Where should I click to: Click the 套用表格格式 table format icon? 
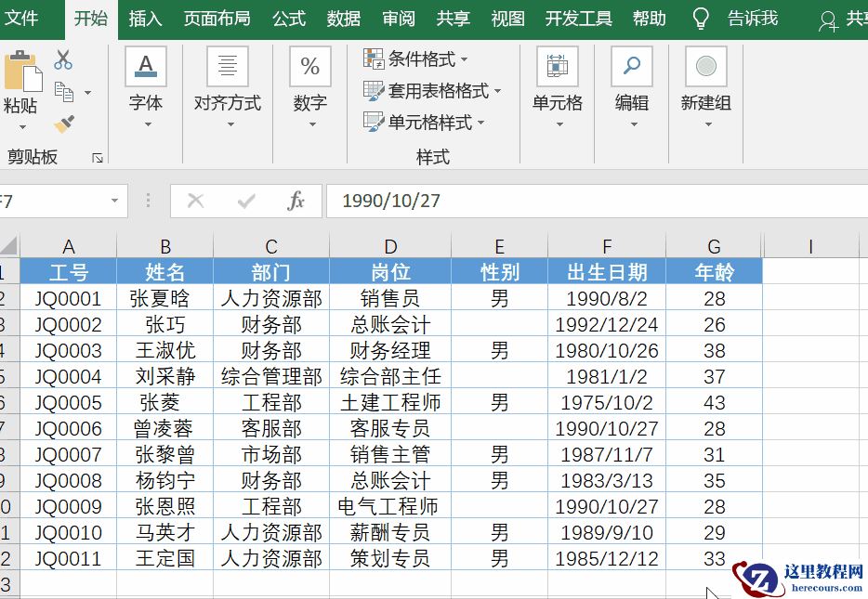pos(374,90)
